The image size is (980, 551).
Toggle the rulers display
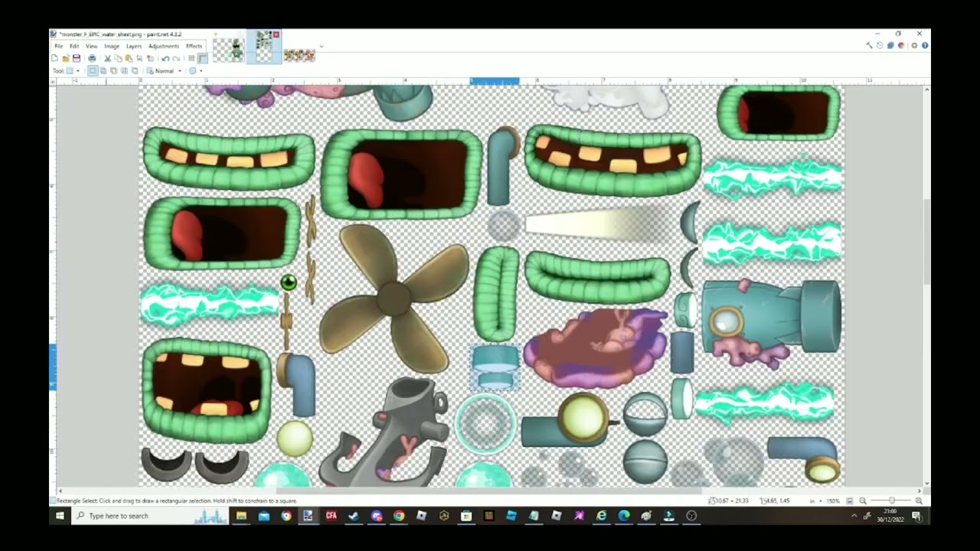[202, 58]
